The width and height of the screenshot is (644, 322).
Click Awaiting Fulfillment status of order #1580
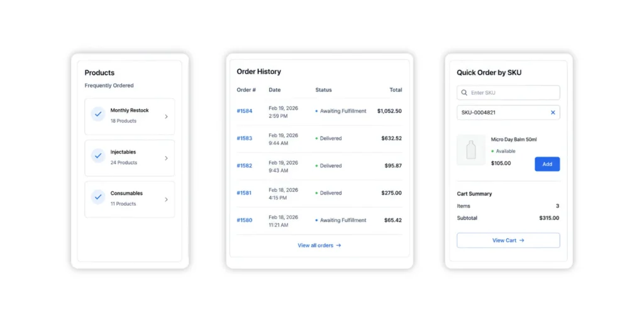(x=341, y=220)
